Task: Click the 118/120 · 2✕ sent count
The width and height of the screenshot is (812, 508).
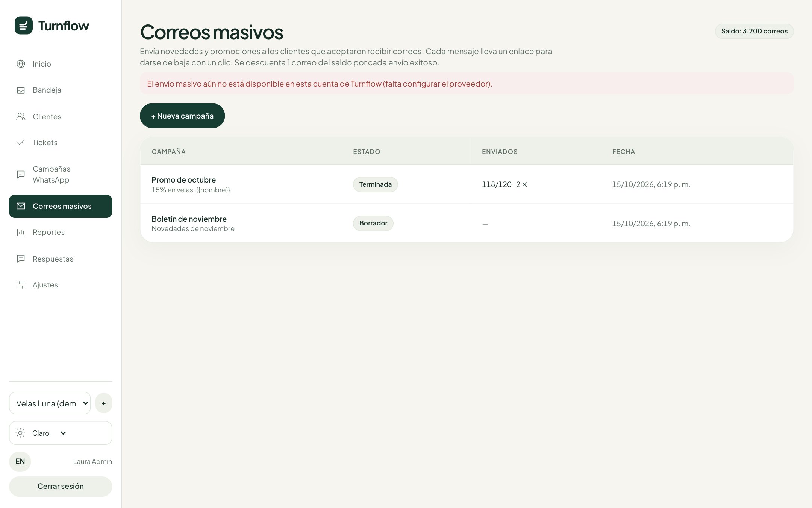Action: tap(504, 184)
